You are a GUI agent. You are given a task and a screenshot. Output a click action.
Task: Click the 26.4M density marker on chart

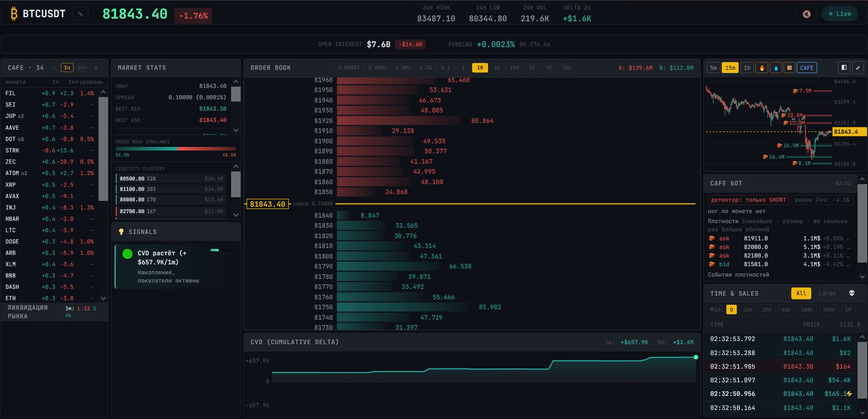(x=774, y=157)
